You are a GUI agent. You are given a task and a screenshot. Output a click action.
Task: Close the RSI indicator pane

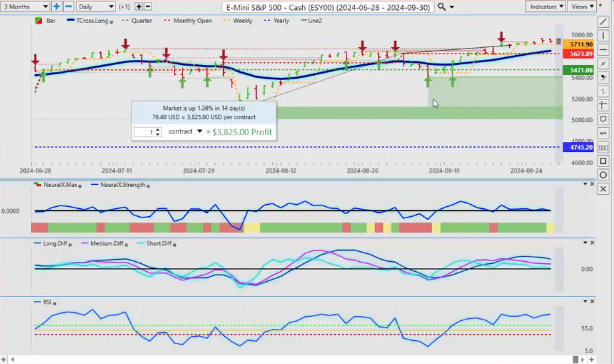(592, 302)
